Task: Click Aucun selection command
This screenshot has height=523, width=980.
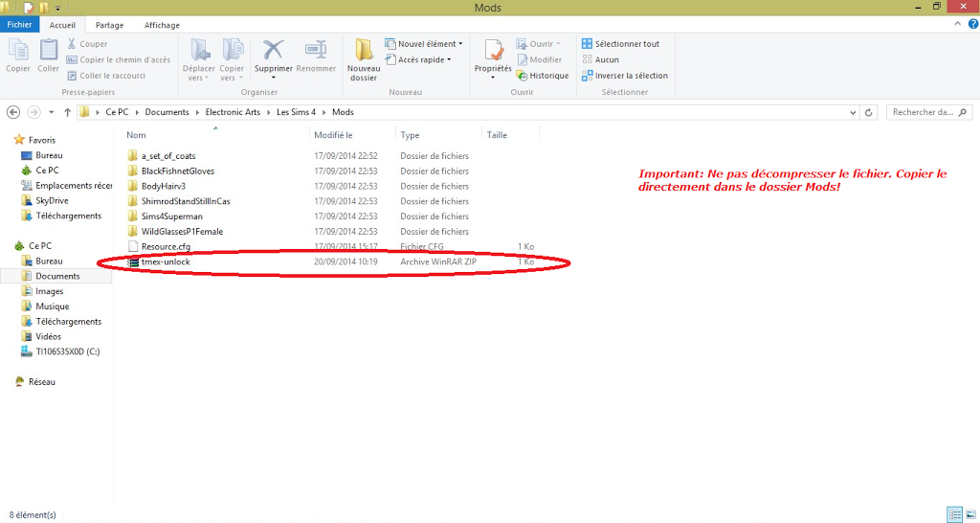Action: (x=600, y=59)
